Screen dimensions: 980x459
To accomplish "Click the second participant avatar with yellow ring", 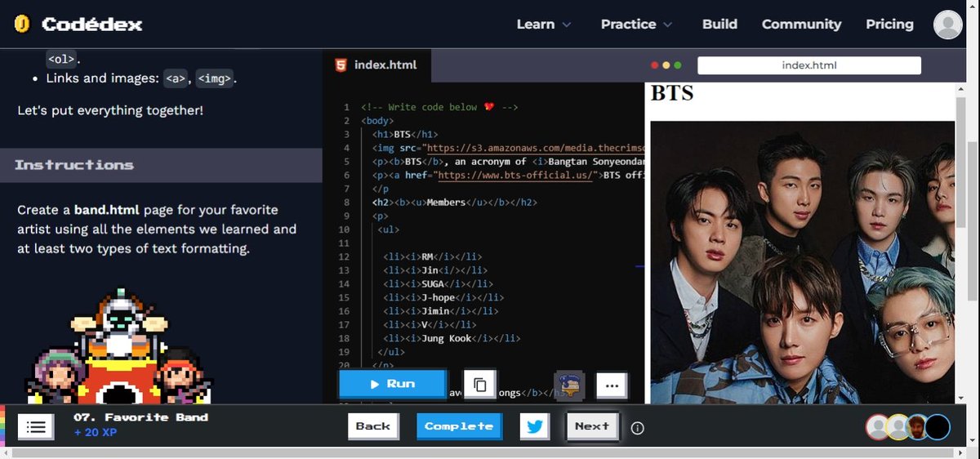I will pyautogui.click(x=898, y=427).
